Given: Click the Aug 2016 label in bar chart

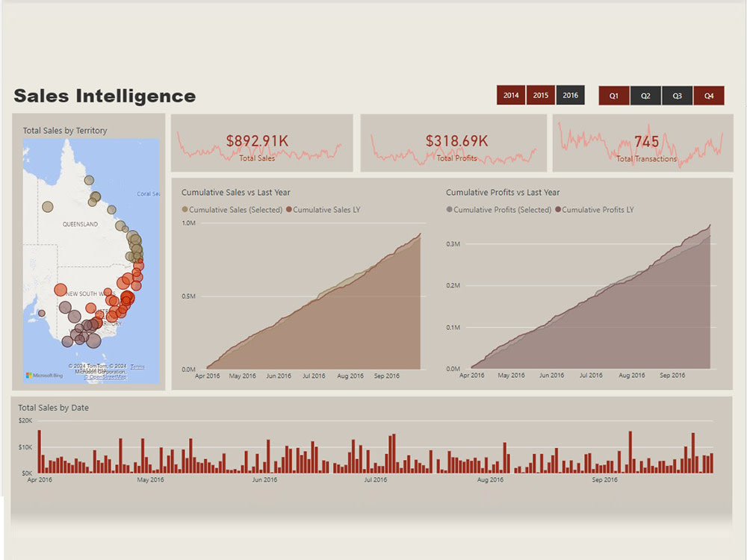Looking at the screenshot, I should click(x=490, y=480).
